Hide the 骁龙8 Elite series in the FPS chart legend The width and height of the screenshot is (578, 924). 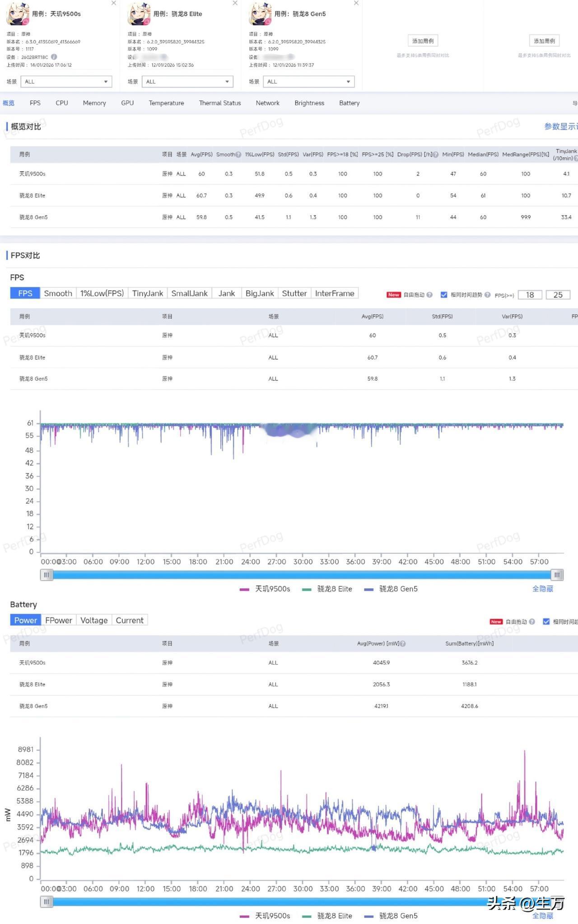pyautogui.click(x=327, y=589)
